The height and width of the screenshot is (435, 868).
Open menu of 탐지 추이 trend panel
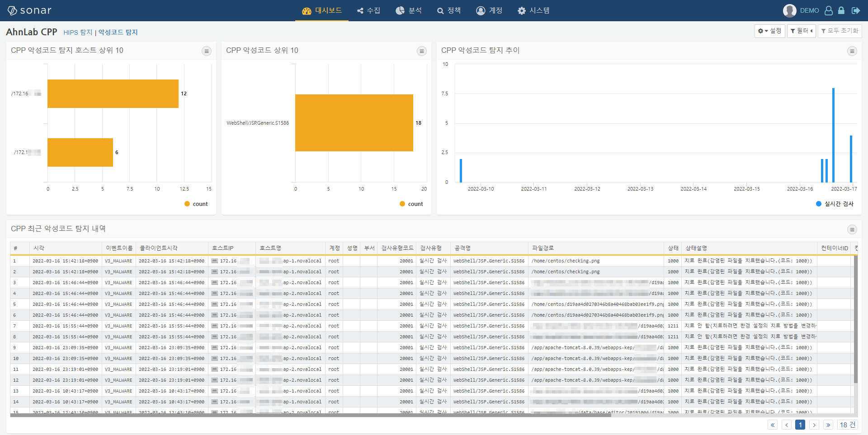(852, 51)
